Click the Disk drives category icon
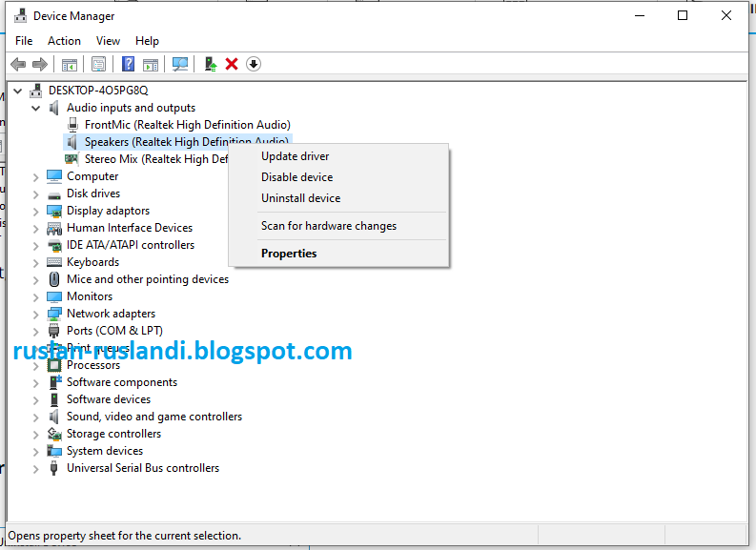The image size is (756, 550). pyautogui.click(x=54, y=194)
